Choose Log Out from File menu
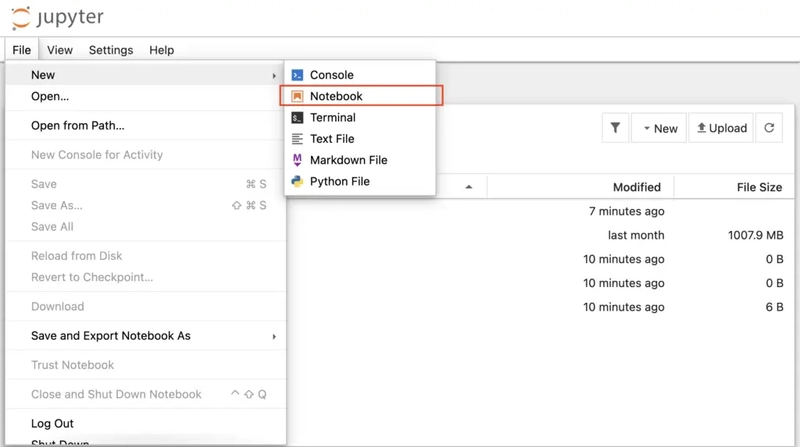Image resolution: width=800 pixels, height=447 pixels. pyautogui.click(x=52, y=423)
